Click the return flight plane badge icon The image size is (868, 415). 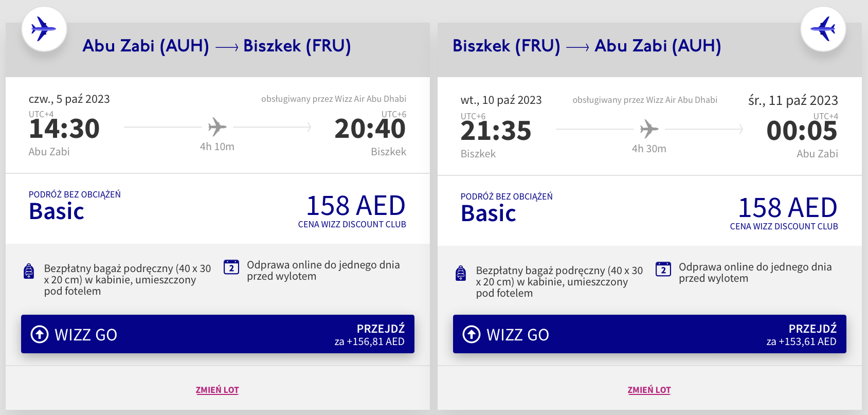pyautogui.click(x=823, y=29)
